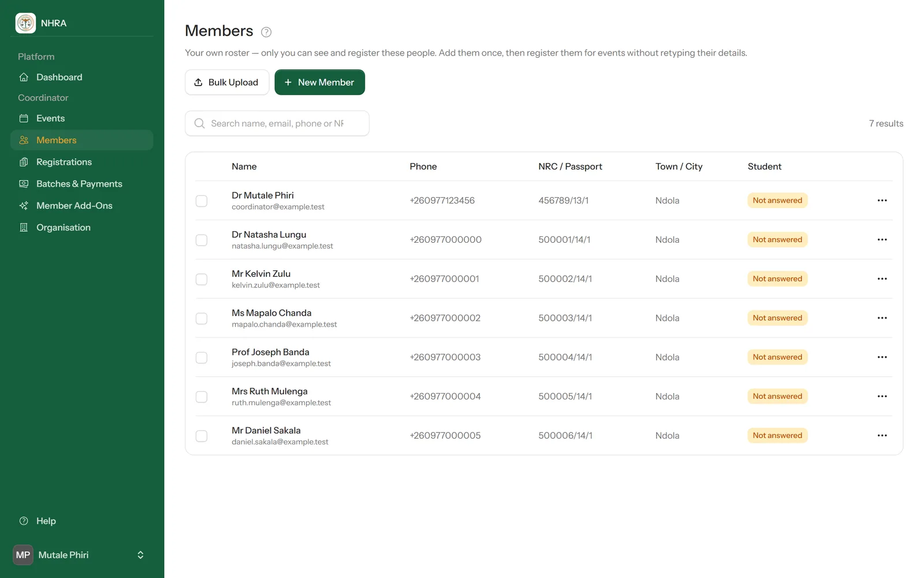Select the checkbox for Mr Kelvin Zulu
This screenshot has height=578, width=924.
202,279
